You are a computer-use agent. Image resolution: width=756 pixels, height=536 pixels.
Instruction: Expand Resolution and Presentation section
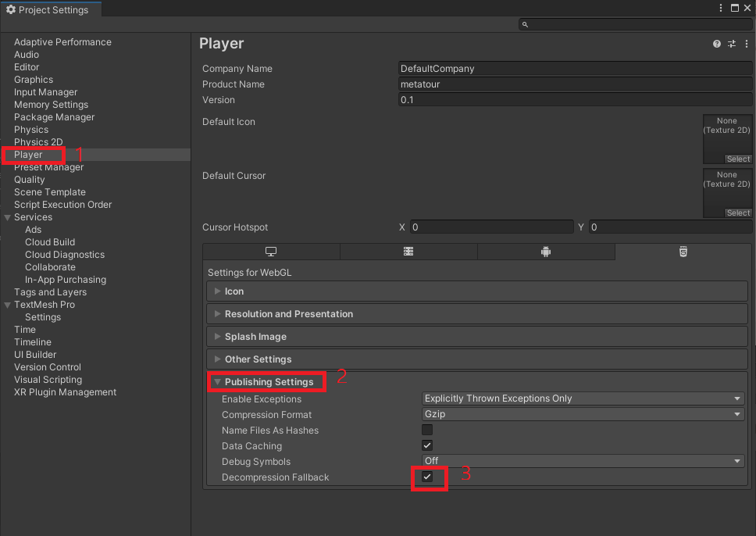[x=477, y=314]
